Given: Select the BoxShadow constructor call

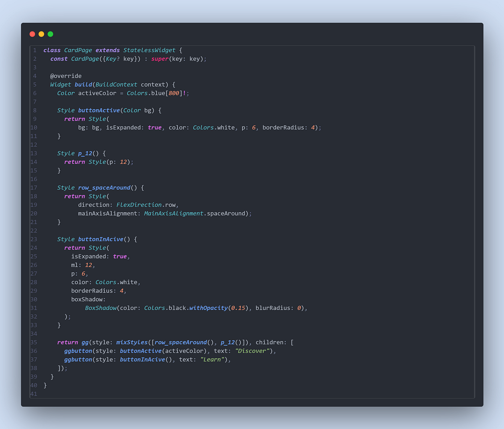Looking at the screenshot, I should click(x=101, y=308).
